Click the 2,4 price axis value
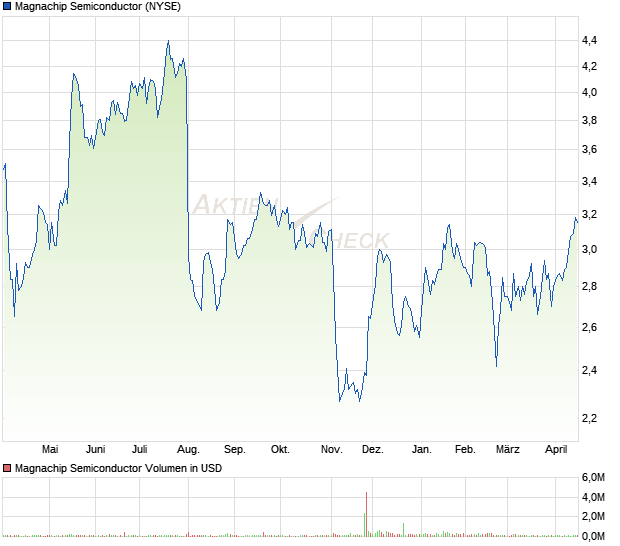 point(589,370)
